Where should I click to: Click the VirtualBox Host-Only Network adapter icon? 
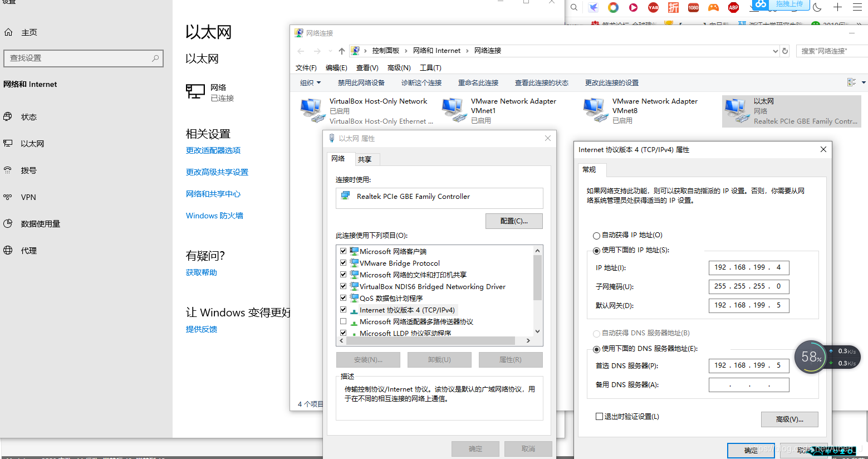click(312, 110)
